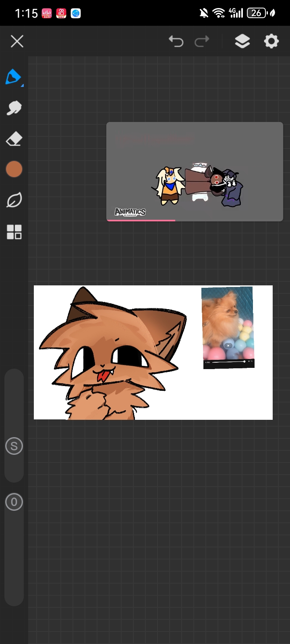Redo the undone action

202,41
